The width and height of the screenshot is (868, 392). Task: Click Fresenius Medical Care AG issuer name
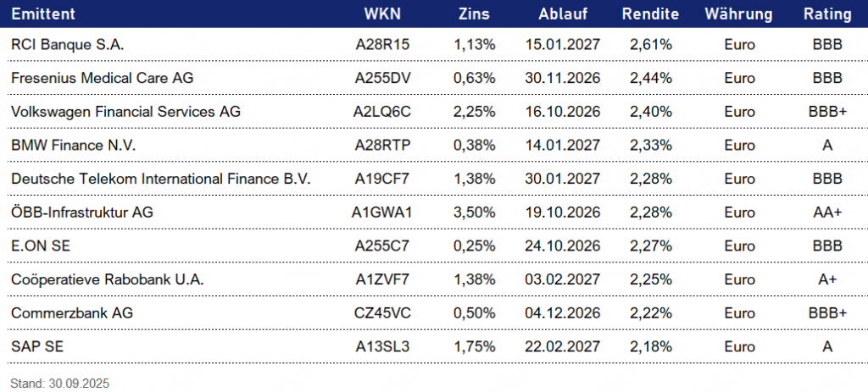[103, 78]
